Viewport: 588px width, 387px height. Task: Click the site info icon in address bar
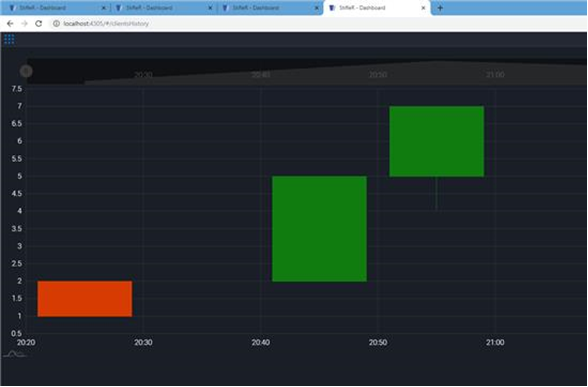56,24
